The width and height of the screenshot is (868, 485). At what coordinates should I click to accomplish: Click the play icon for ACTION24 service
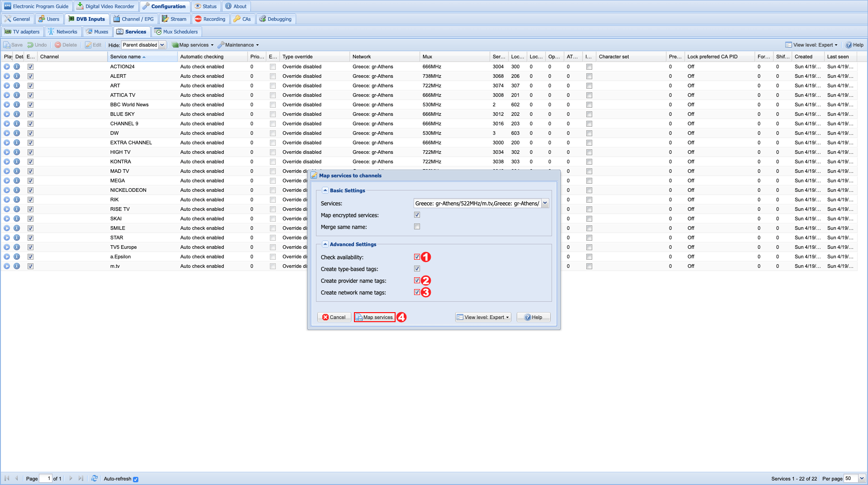7,67
